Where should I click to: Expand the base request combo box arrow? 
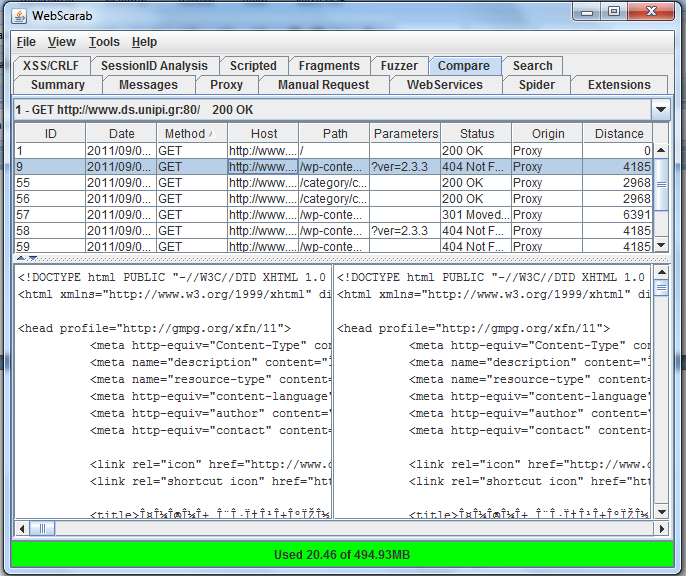661,110
